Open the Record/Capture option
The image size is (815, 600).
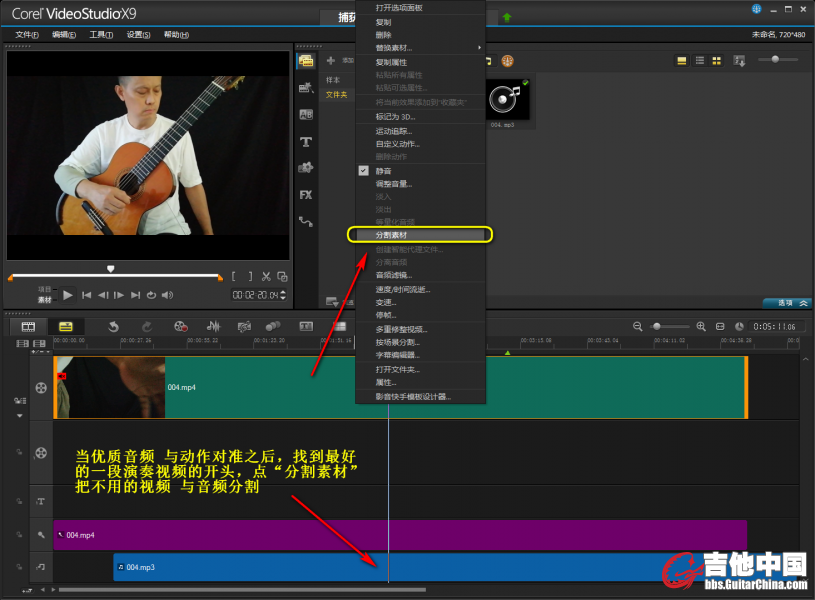click(x=180, y=327)
